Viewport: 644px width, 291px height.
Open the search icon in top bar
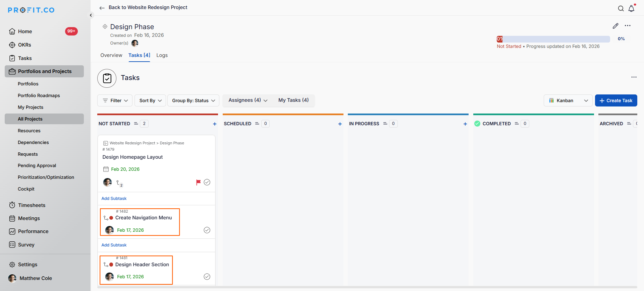point(621,9)
